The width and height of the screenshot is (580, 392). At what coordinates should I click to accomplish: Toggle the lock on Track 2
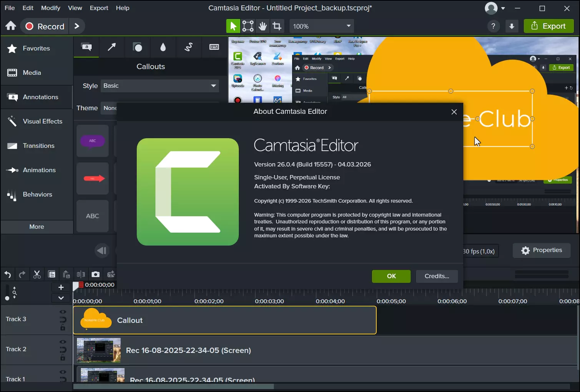63,358
